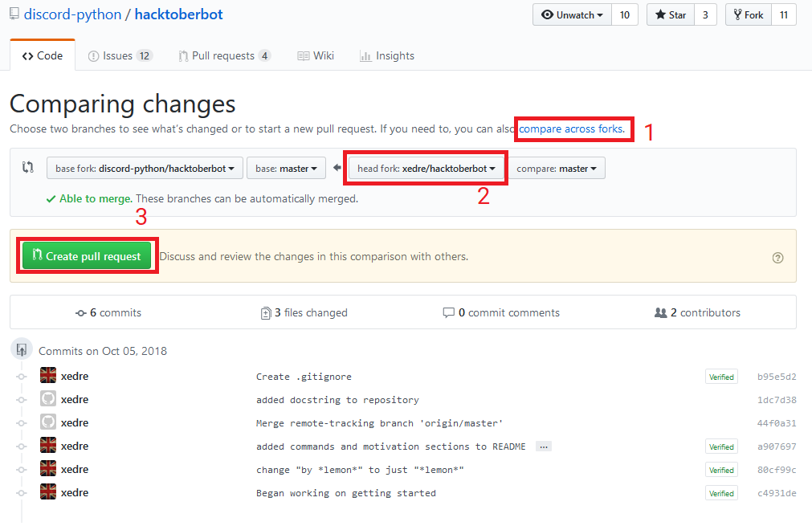Switch to the Issues tab
812x526 pixels.
point(120,56)
